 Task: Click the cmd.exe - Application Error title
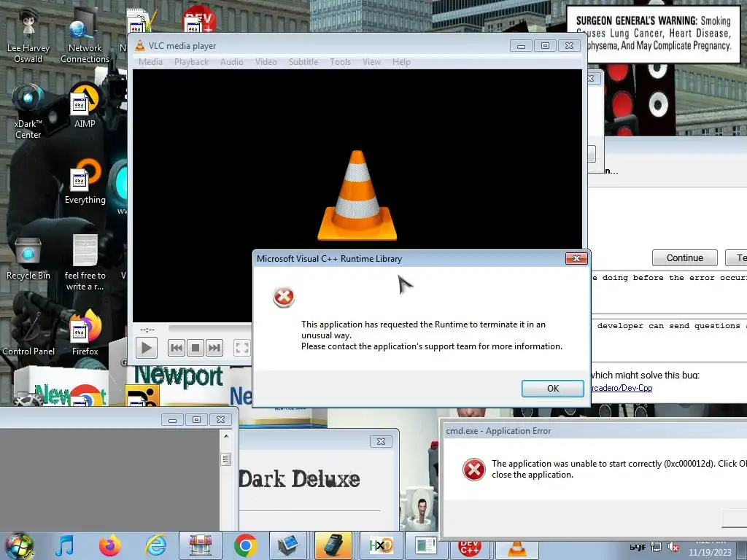click(x=498, y=431)
